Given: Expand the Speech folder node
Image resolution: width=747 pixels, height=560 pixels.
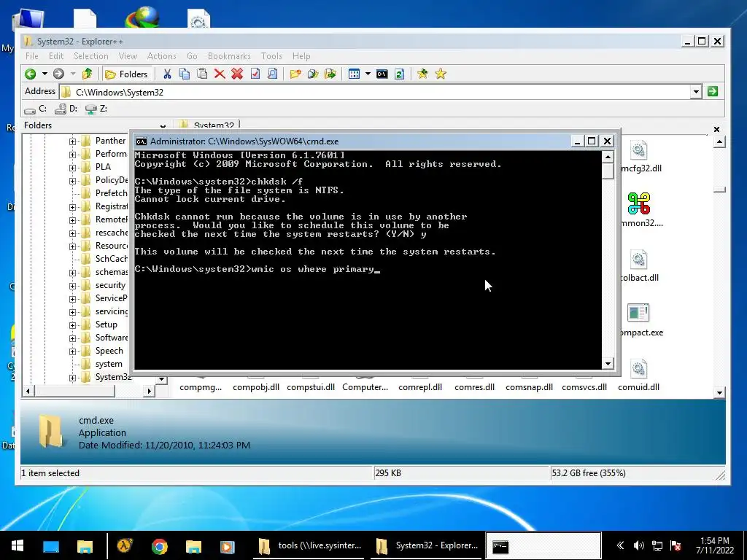Looking at the screenshot, I should click(72, 351).
